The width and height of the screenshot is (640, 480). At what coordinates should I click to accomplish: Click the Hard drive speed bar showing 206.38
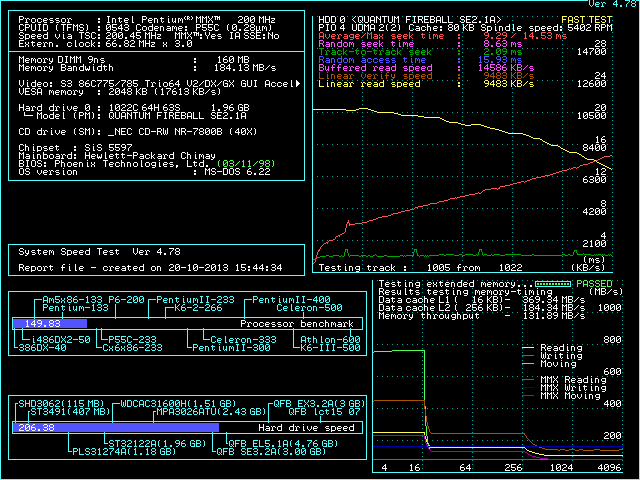coord(187,428)
